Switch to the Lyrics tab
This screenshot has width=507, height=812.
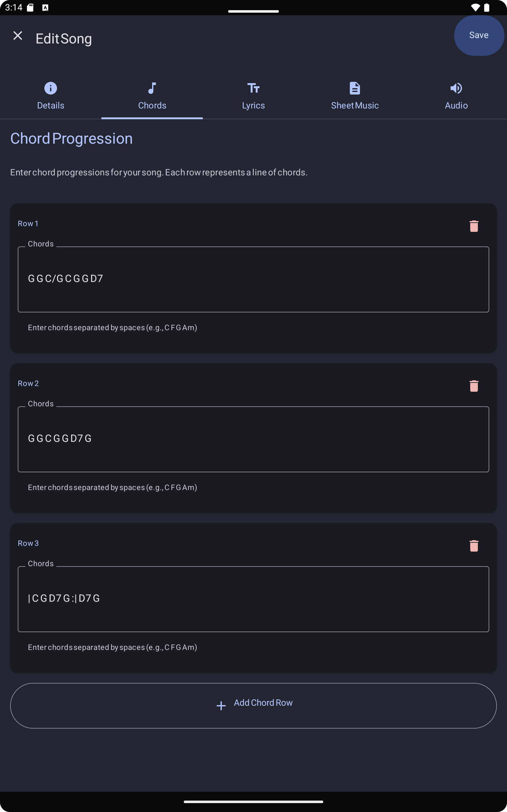click(x=253, y=96)
